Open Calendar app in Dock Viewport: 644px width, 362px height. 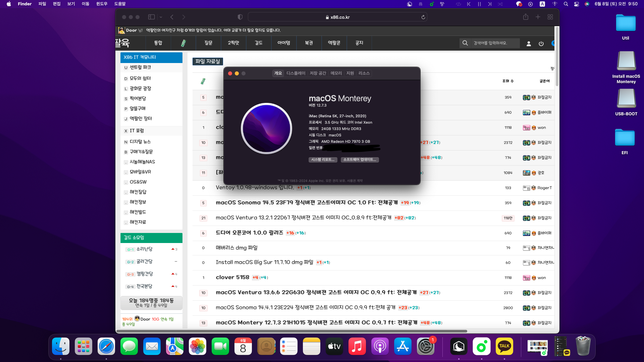coord(243,347)
